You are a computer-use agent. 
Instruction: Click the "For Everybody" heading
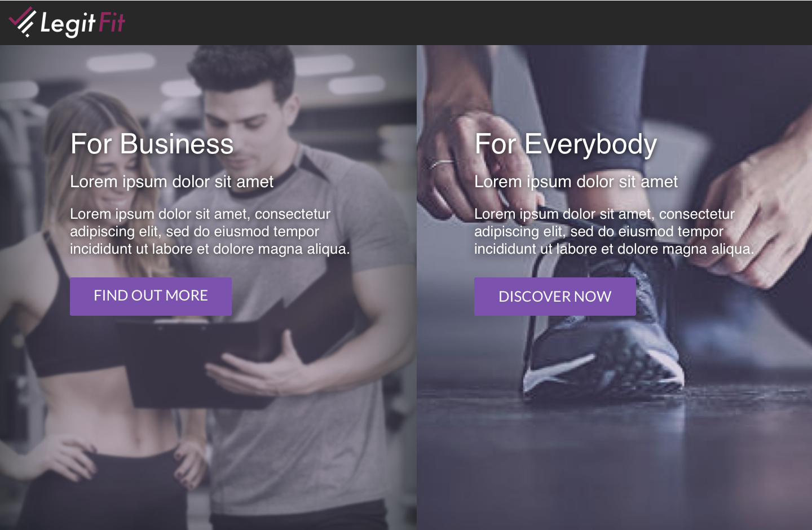pyautogui.click(x=566, y=145)
